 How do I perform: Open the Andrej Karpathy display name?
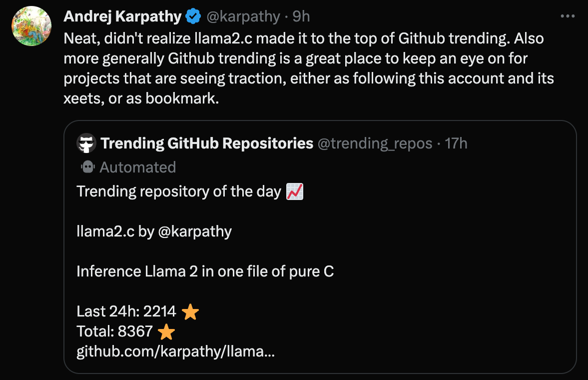coord(122,16)
